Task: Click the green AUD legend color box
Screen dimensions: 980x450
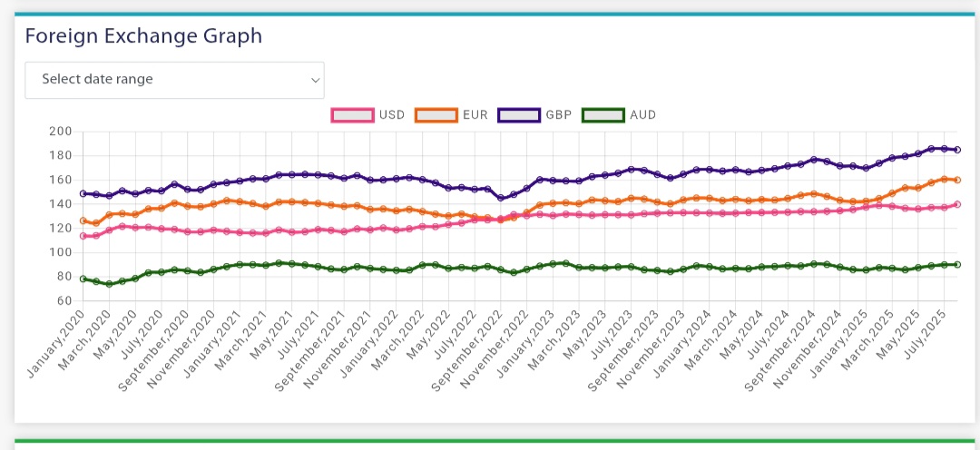Action: click(x=602, y=115)
